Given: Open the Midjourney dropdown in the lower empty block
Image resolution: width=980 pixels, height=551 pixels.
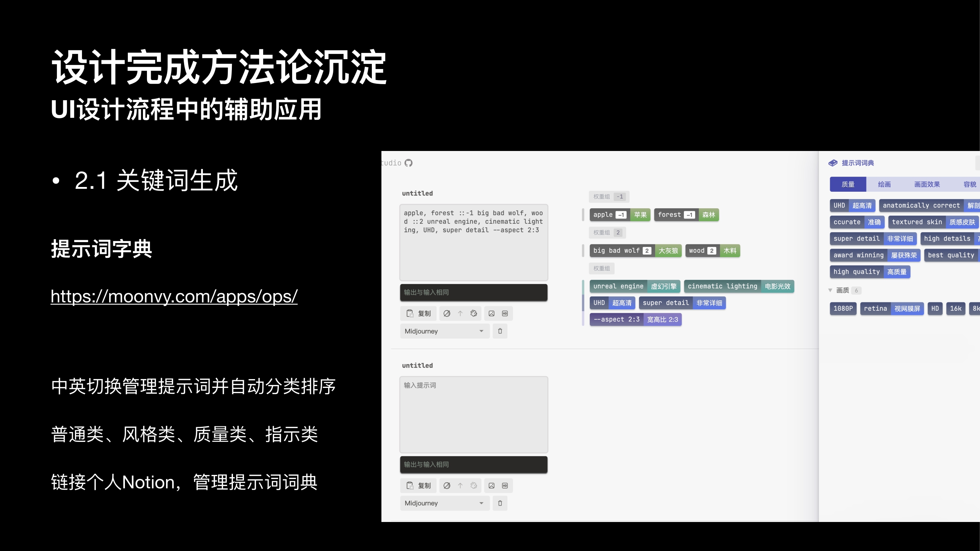Looking at the screenshot, I should pos(444,503).
